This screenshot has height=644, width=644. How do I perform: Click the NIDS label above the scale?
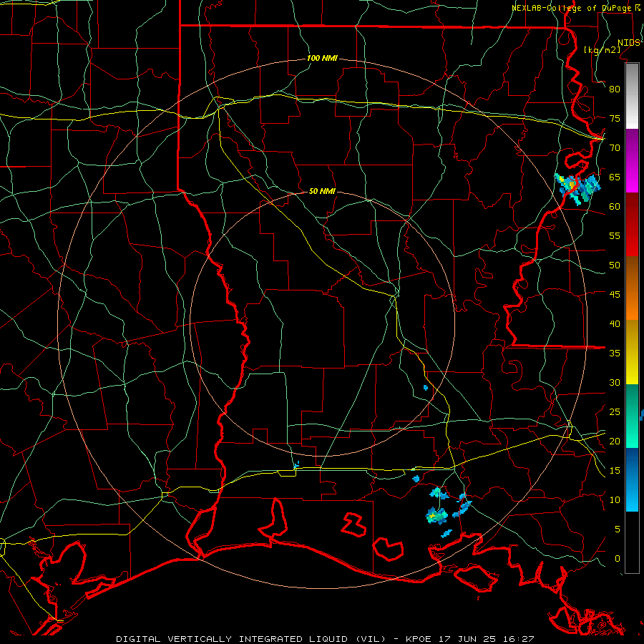pyautogui.click(x=628, y=43)
